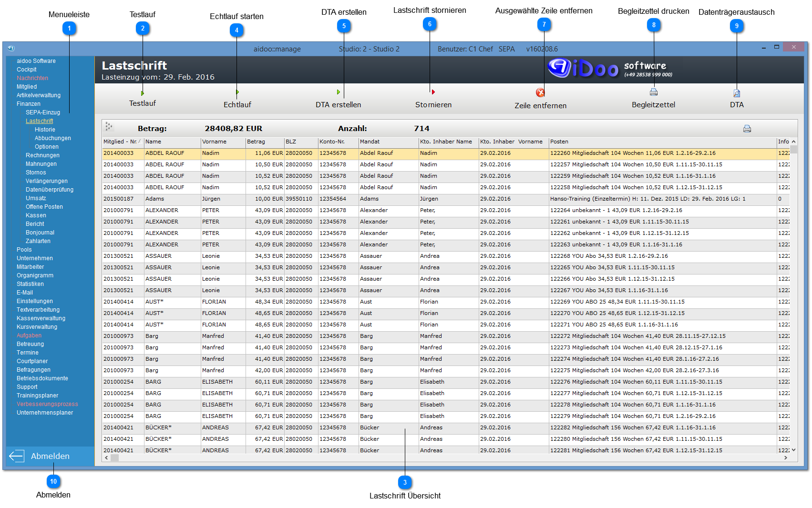The height and width of the screenshot is (508, 812).
Task: Select row with Posten 122271 YOU ABO
Action: coord(446,325)
